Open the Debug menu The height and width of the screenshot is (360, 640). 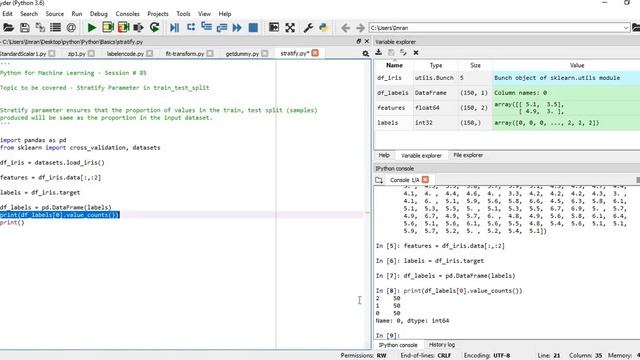coord(98,13)
